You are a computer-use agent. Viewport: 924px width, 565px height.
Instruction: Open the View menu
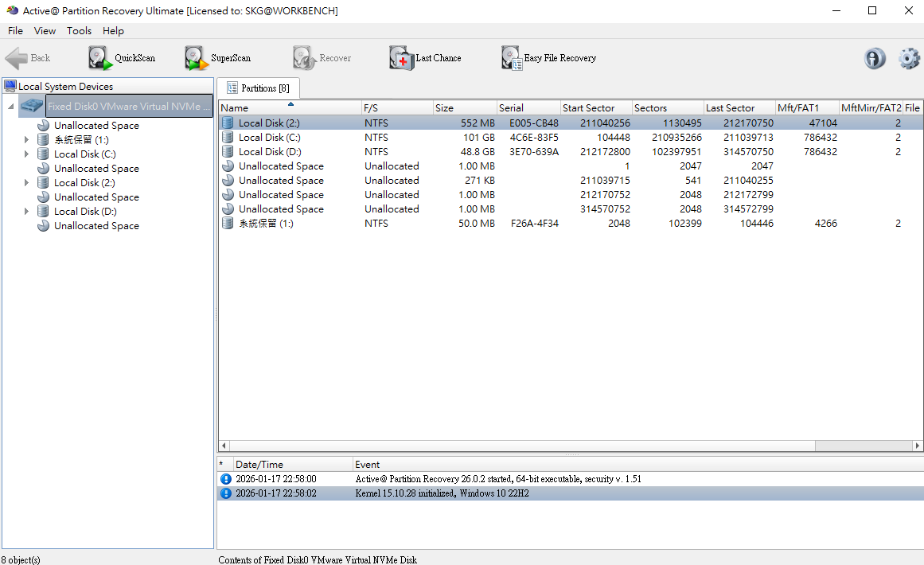[x=45, y=30]
